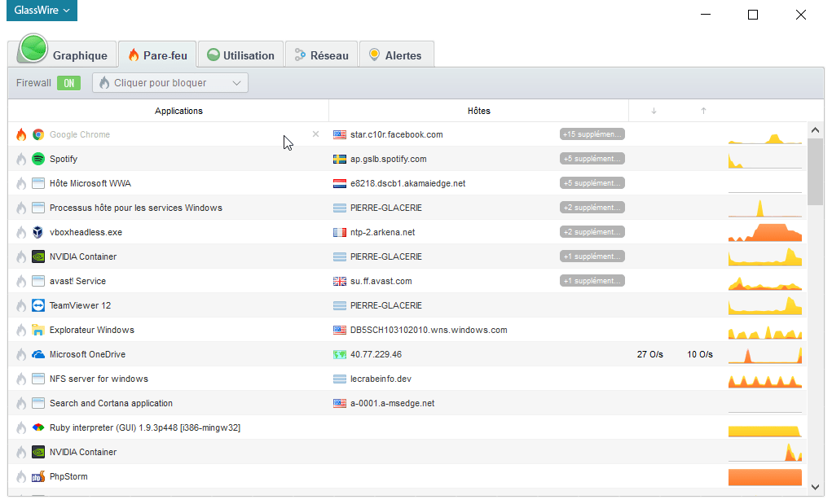The image size is (832, 504).
Task: Select the Processus hôte pour les services Windows row
Action: pos(407,208)
